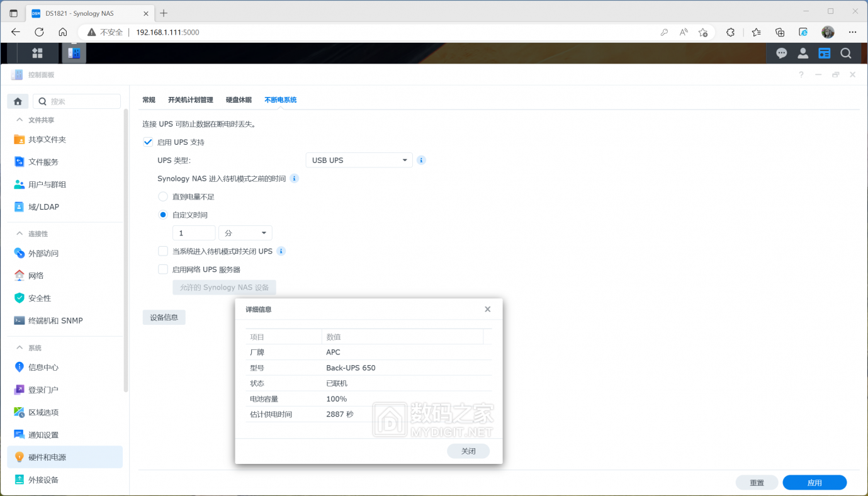Check shut down UPS when entering standby
The image size is (868, 496).
point(163,251)
